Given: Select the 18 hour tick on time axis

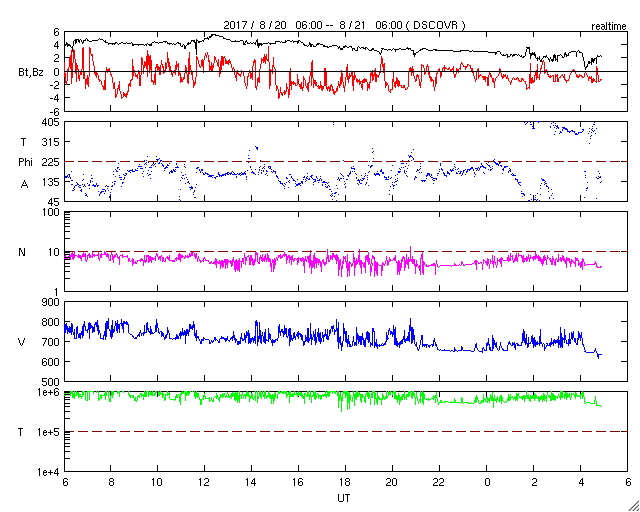Looking at the screenshot, I should [x=346, y=482].
